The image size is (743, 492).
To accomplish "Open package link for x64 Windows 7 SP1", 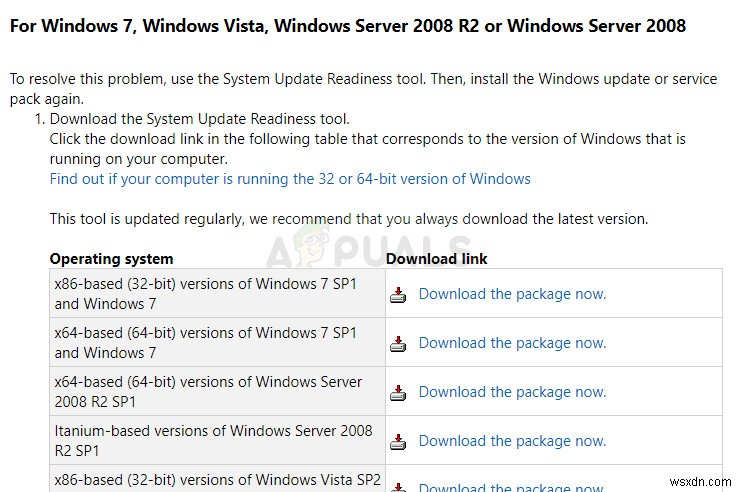I will 512,343.
